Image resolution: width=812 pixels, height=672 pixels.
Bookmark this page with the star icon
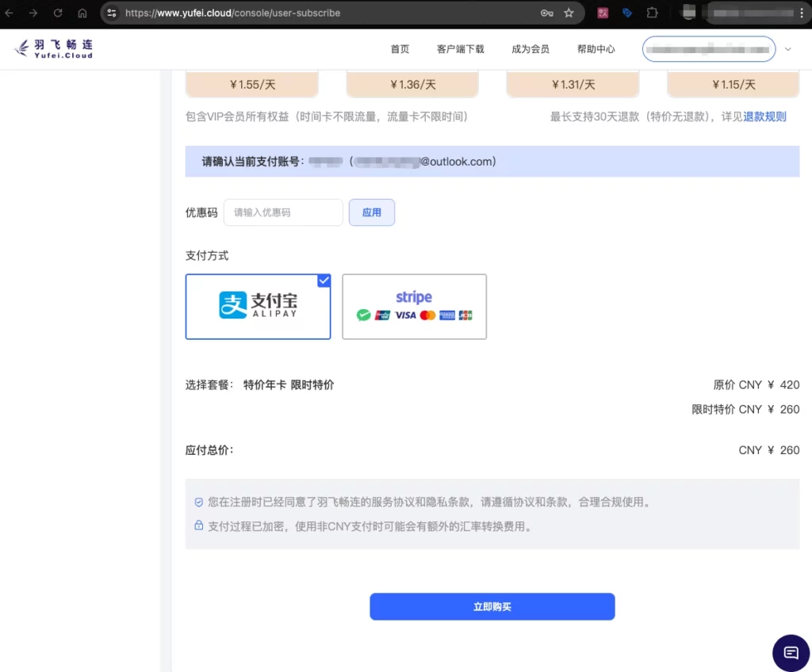[569, 13]
